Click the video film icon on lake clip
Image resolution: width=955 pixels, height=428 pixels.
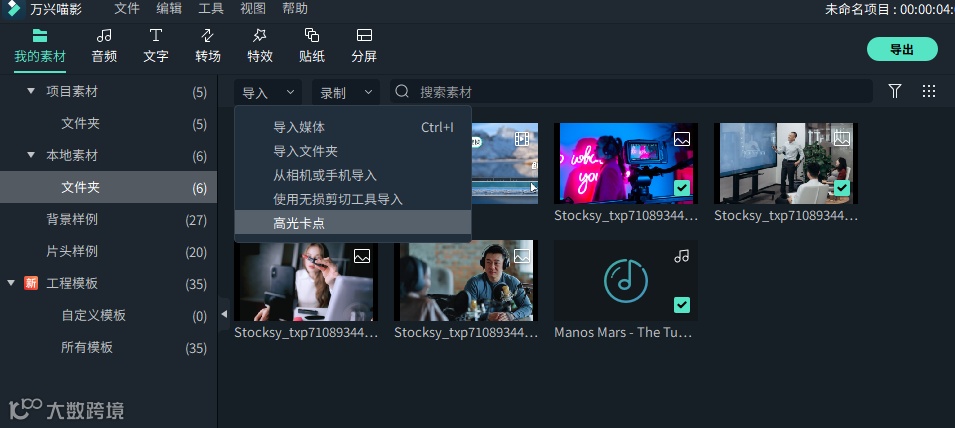point(522,139)
